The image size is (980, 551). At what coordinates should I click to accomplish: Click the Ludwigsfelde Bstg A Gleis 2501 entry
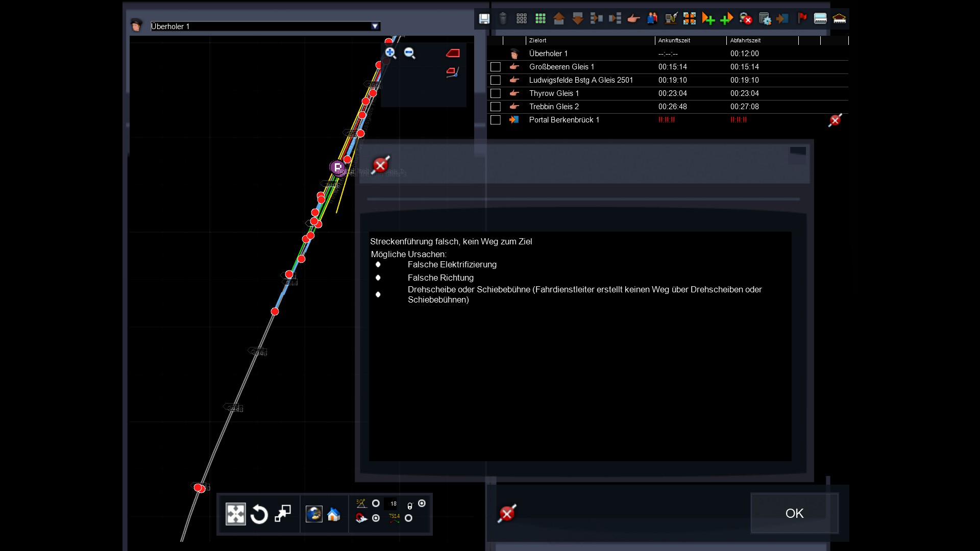(581, 80)
